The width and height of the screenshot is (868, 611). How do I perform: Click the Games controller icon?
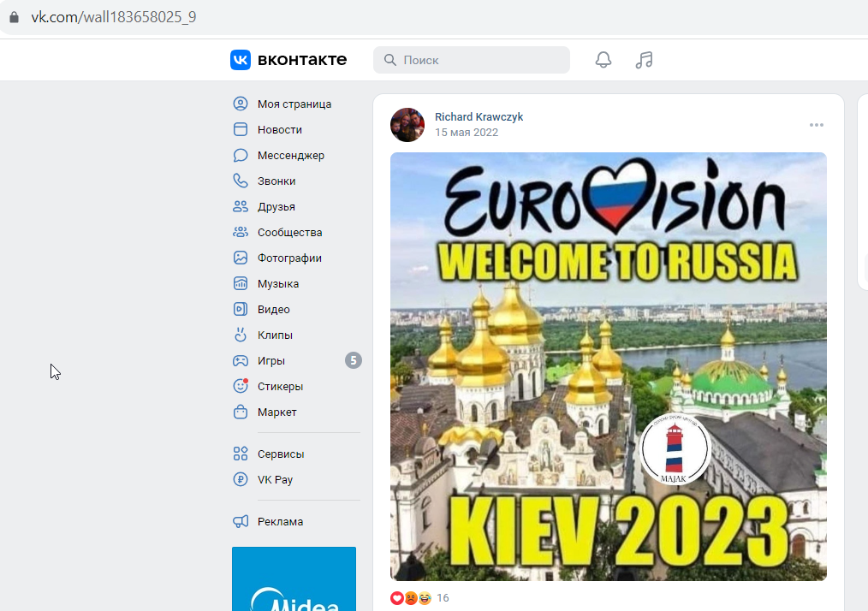241,361
